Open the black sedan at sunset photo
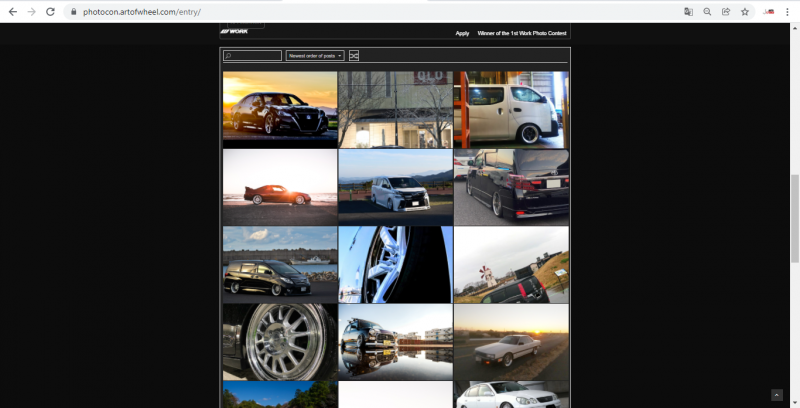Screen dimensions: 800x408 pyautogui.click(x=280, y=109)
